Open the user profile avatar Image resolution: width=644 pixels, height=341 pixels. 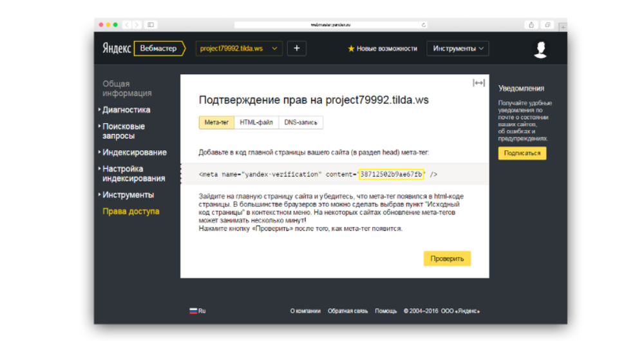click(x=540, y=49)
